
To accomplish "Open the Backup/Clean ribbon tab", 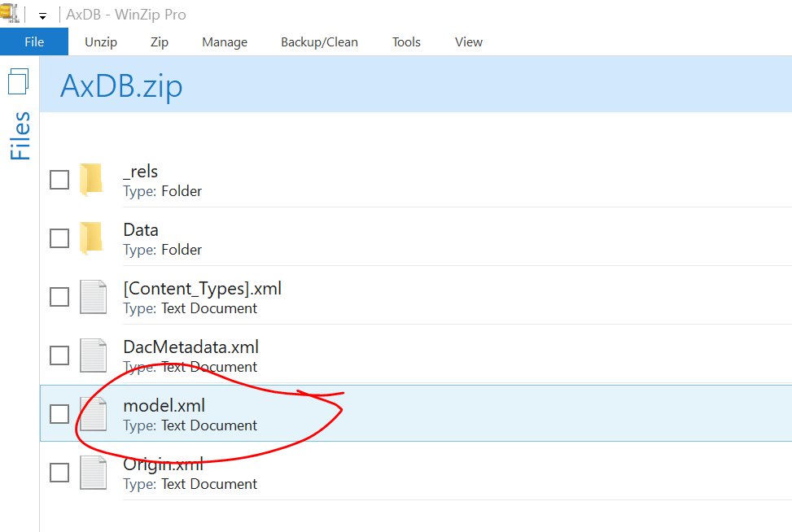I will click(x=319, y=42).
